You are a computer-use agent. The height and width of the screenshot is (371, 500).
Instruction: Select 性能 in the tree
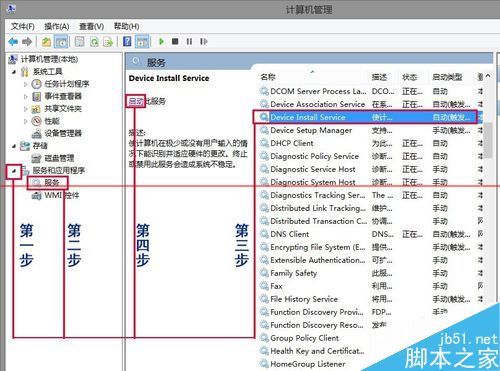[52, 121]
